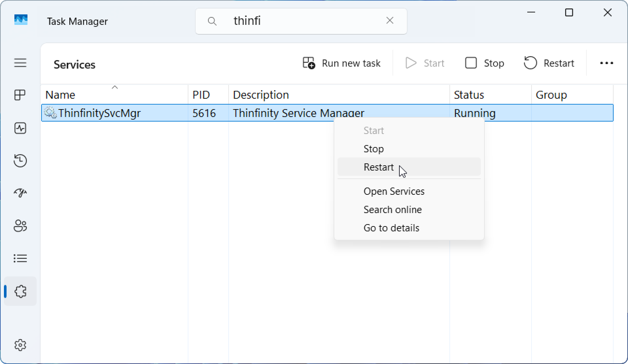
Task: Sort by the Description column header
Action: [x=339, y=95]
